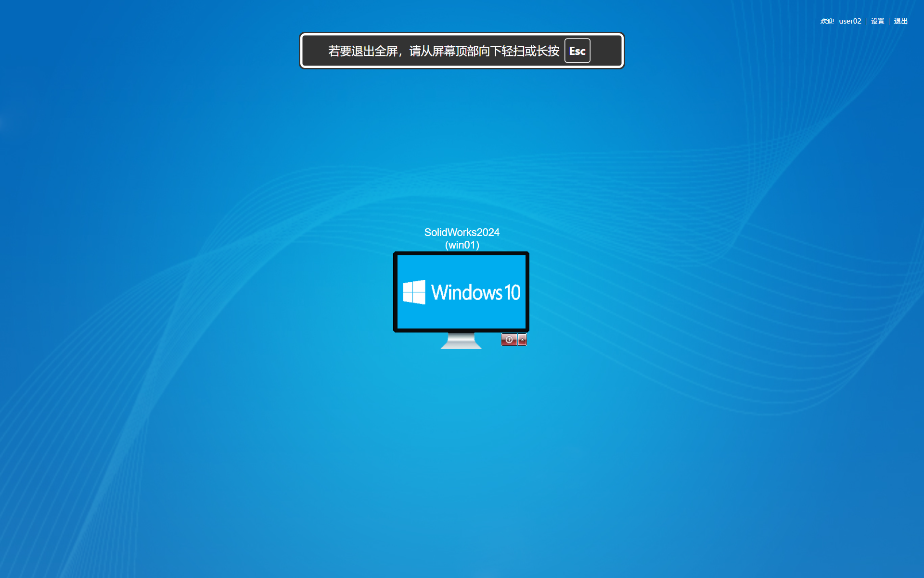The image size is (924, 578).
Task: Click the (win01) machine name text
Action: (462, 245)
